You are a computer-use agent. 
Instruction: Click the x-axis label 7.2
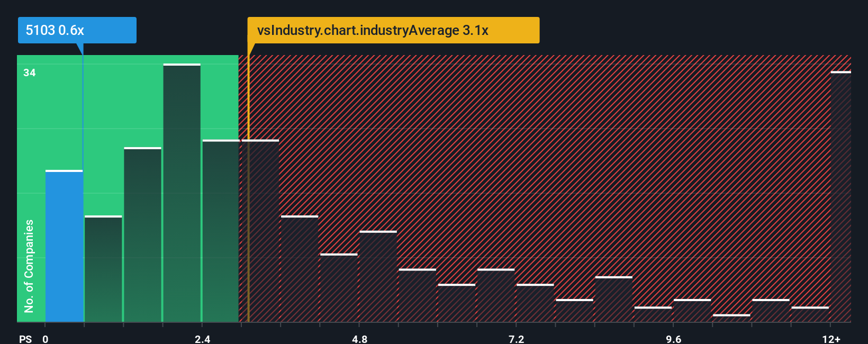516,339
